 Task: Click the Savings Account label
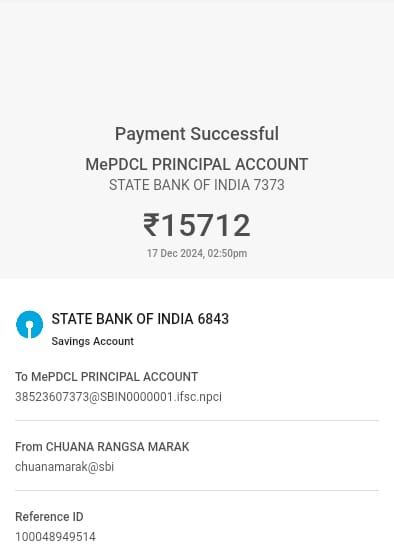(x=93, y=341)
